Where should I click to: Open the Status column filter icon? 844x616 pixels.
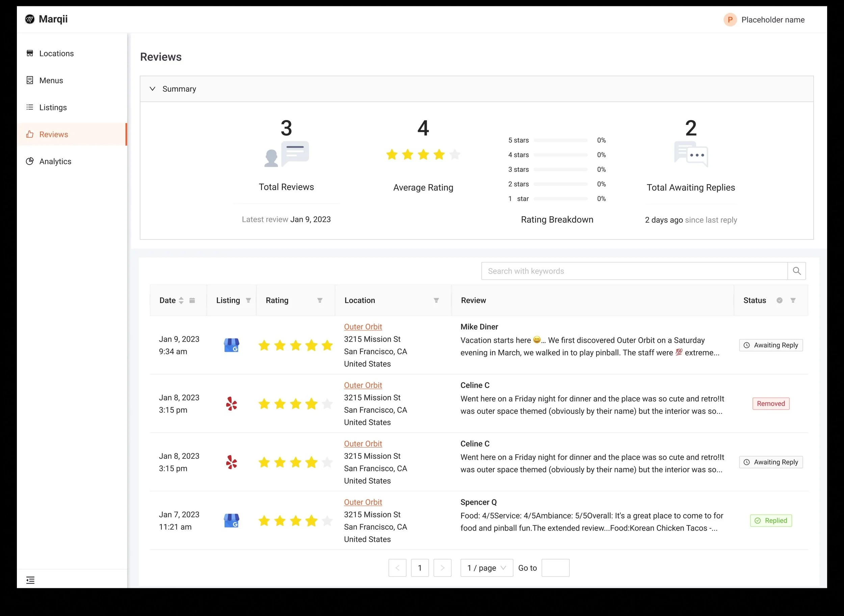793,301
